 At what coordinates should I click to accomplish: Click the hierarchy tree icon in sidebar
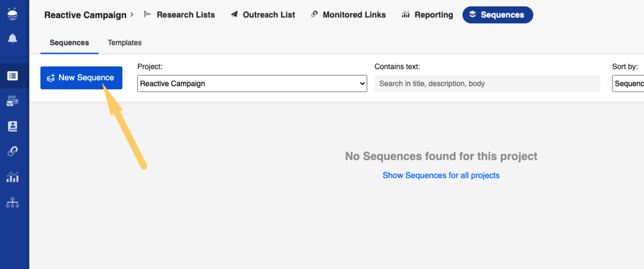12,203
